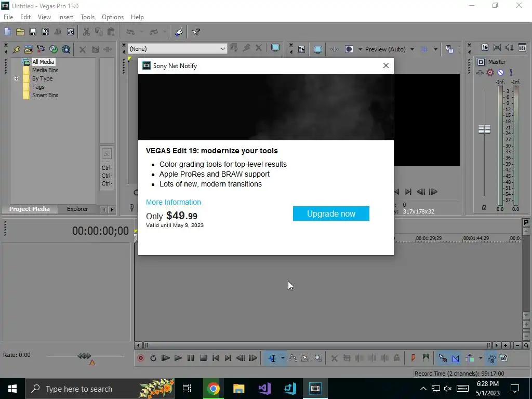Toggle Auto Ripple in timeline toolbar
The image size is (532, 399).
coord(470,358)
